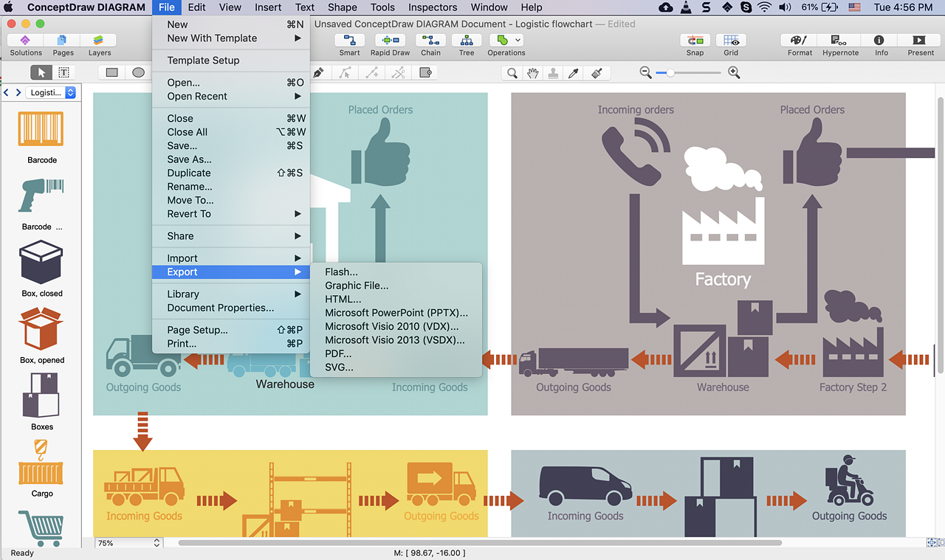Screen dimensions: 945x560
Task: Expand the Operations dropdown arrow
Action: click(x=518, y=41)
